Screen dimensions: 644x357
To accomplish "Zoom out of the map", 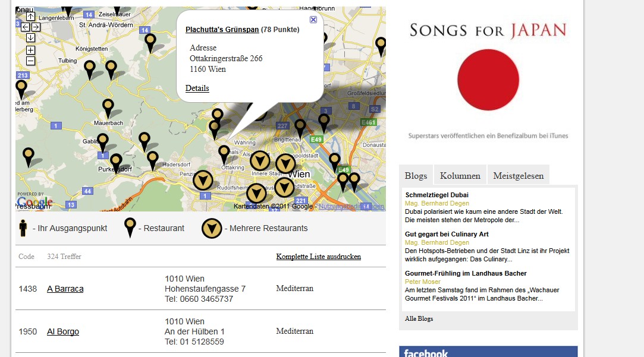I will pos(30,61).
